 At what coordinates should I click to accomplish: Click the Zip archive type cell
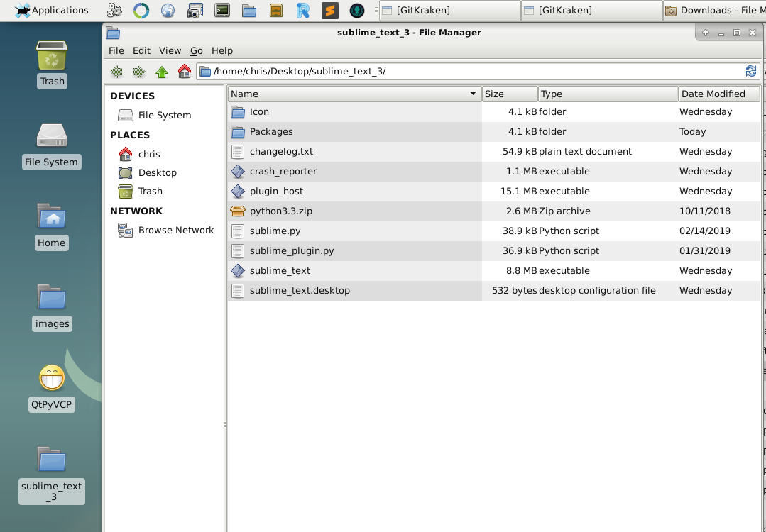(564, 211)
